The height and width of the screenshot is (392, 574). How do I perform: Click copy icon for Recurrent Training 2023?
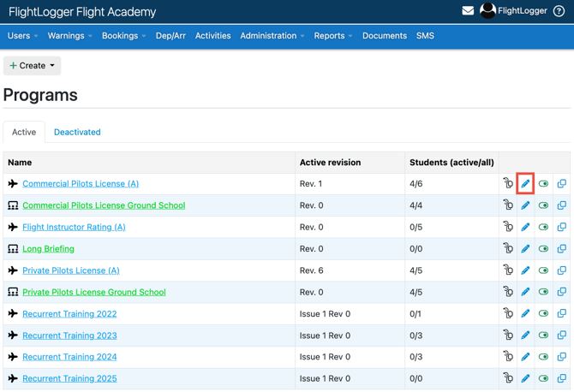561,336
